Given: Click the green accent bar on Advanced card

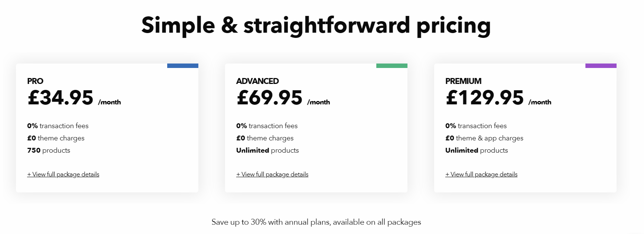Looking at the screenshot, I should (x=392, y=66).
